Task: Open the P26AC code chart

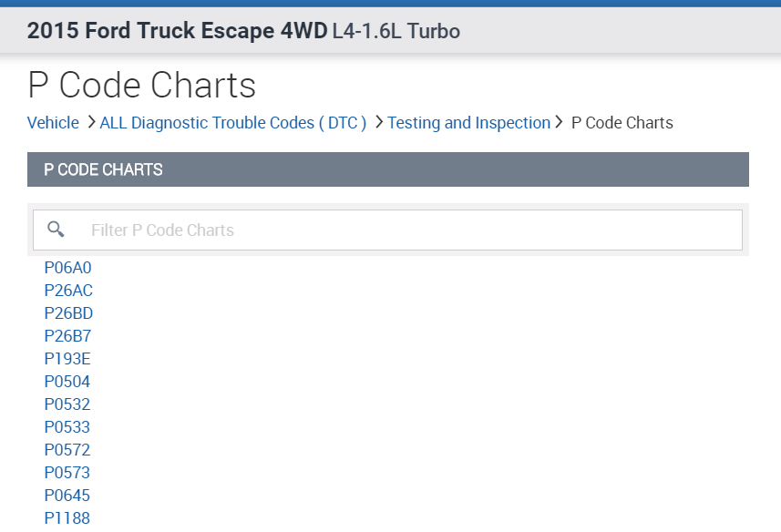Action: click(x=68, y=291)
